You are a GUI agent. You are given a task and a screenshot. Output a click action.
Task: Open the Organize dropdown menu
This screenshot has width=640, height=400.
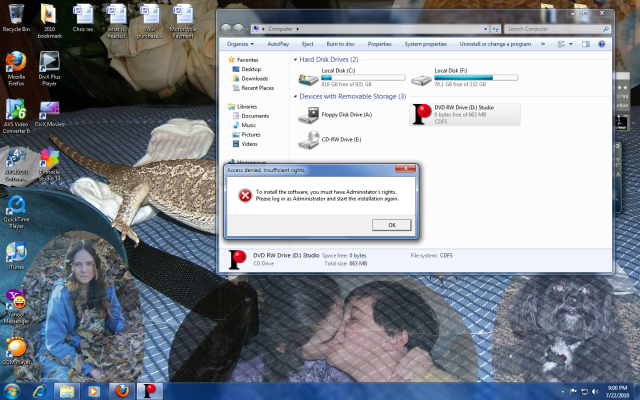(240, 44)
